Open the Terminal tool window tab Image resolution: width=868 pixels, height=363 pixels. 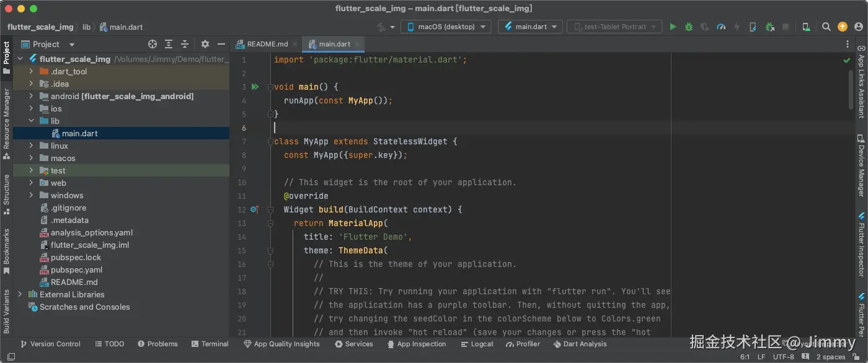click(210, 344)
